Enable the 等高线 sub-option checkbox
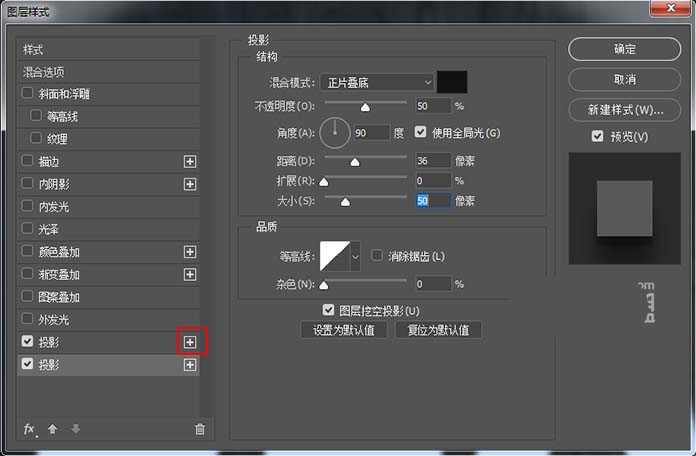696x456 pixels. [x=36, y=115]
